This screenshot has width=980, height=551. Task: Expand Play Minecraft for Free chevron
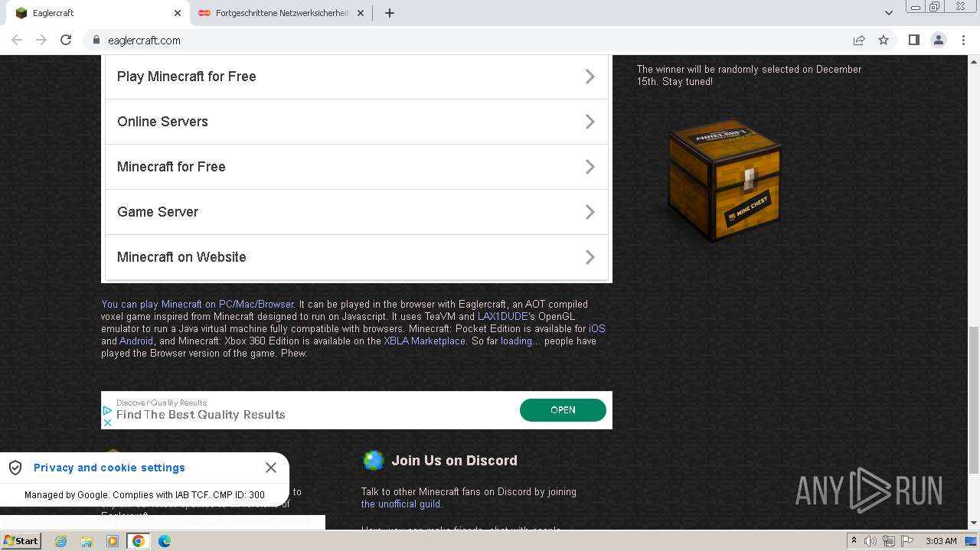click(590, 77)
